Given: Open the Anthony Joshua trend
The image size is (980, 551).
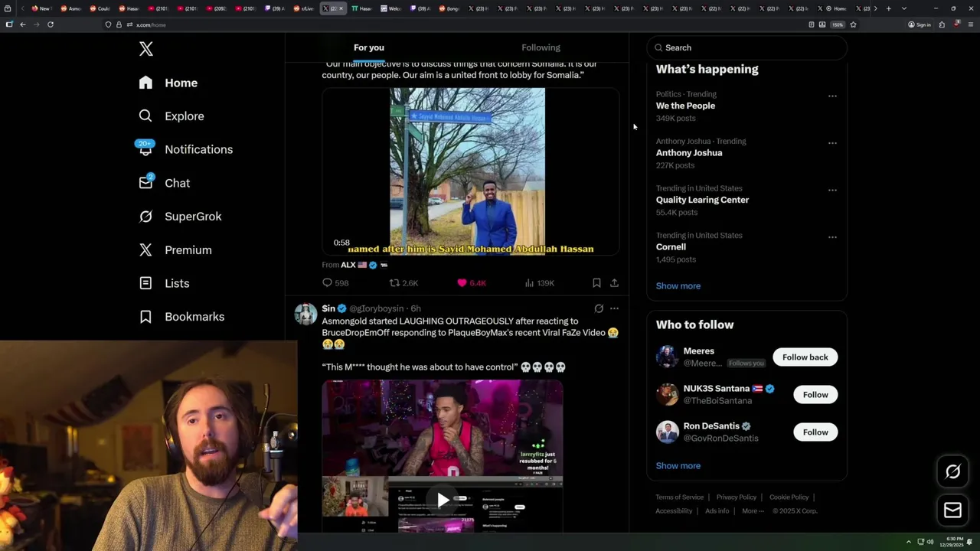Looking at the screenshot, I should tap(689, 153).
